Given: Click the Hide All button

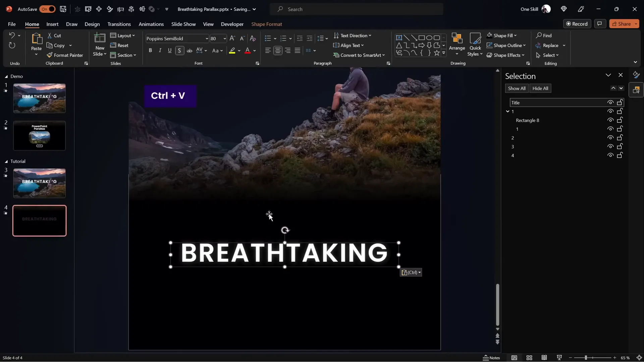Looking at the screenshot, I should 540,88.
